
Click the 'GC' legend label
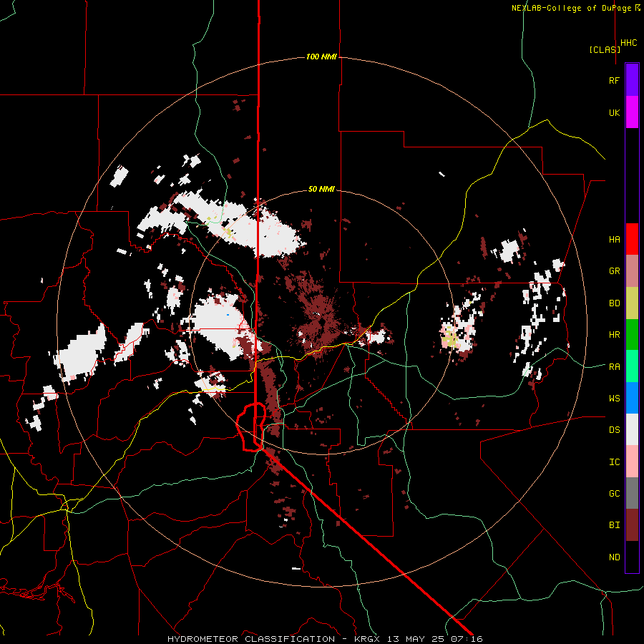click(x=614, y=493)
